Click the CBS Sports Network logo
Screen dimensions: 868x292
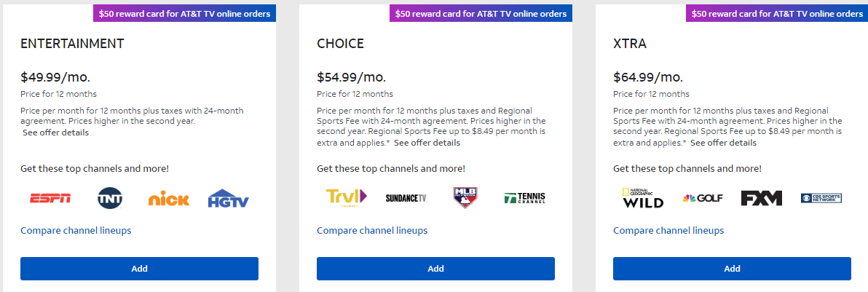point(821,198)
